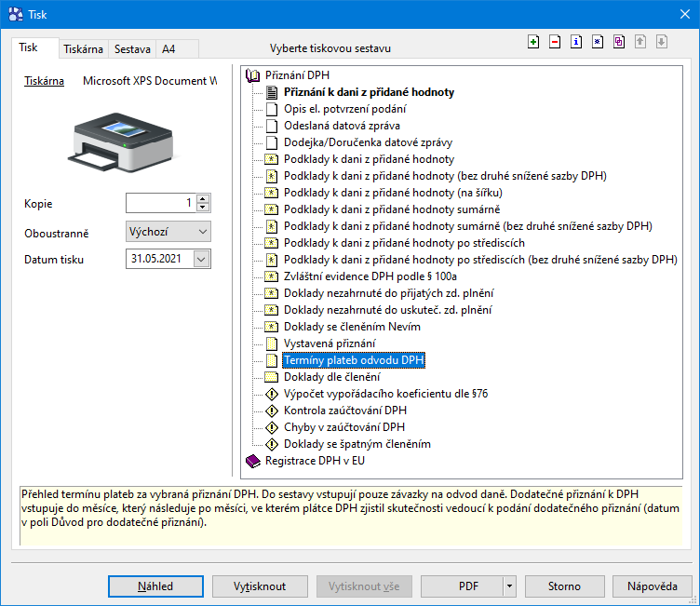
Task: Switch to the Tiskárna tab
Action: pyautogui.click(x=83, y=49)
